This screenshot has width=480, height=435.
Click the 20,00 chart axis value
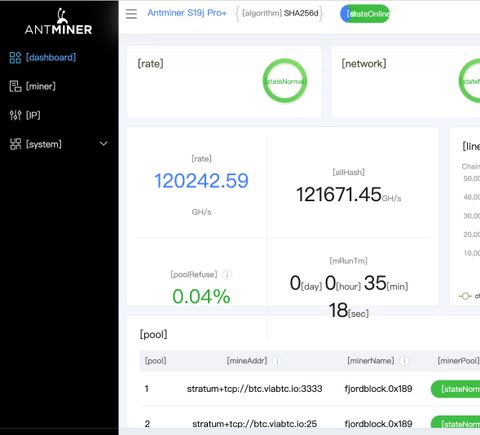click(x=471, y=235)
